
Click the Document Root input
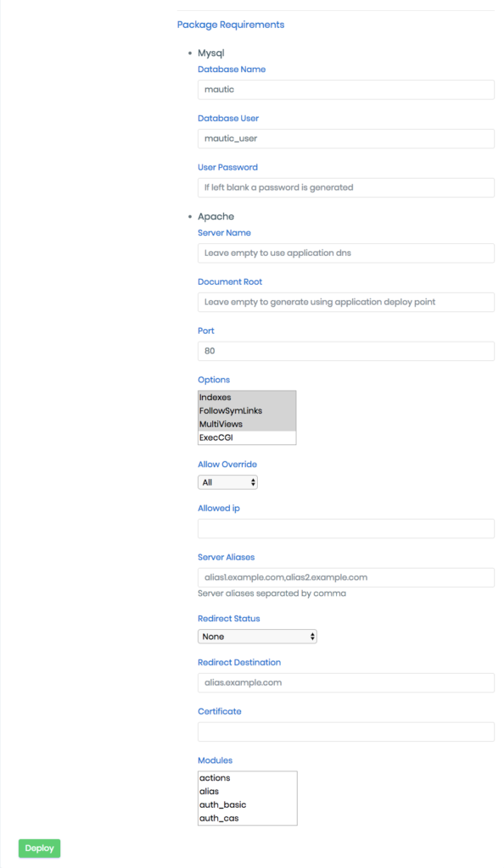click(x=345, y=303)
